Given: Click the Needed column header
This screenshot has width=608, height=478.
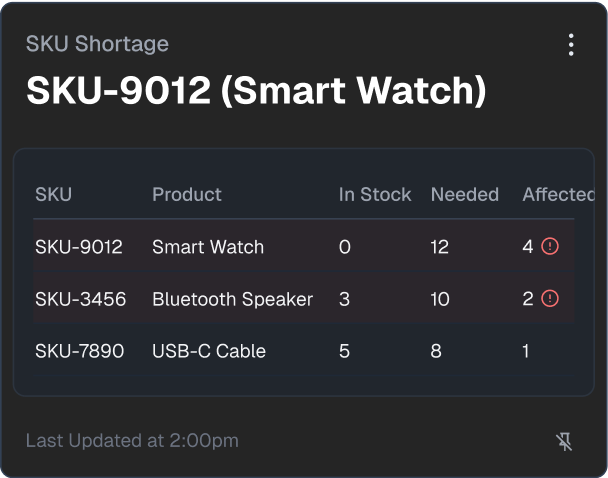Looking at the screenshot, I should [x=464, y=194].
